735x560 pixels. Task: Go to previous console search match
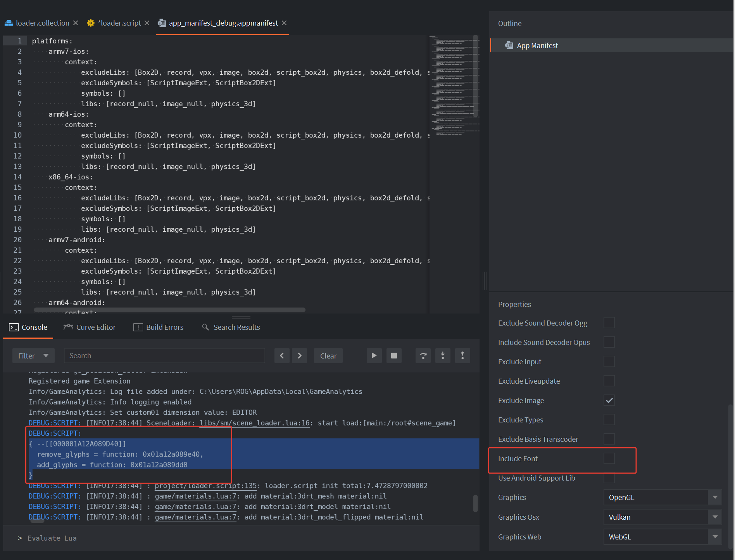(x=282, y=355)
